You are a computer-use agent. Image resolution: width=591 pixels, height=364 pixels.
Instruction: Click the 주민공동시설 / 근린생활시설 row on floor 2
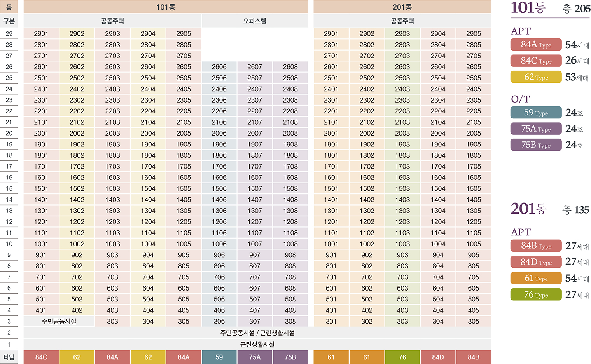tap(257, 333)
